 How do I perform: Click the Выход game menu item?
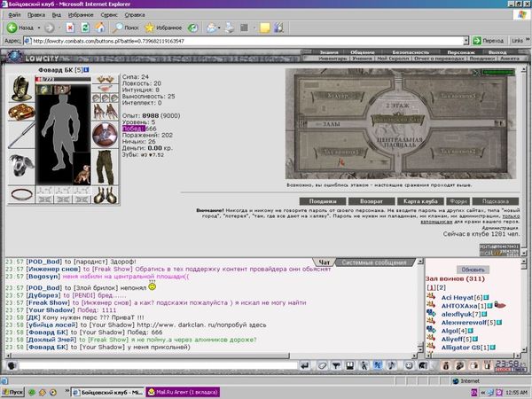point(497,52)
